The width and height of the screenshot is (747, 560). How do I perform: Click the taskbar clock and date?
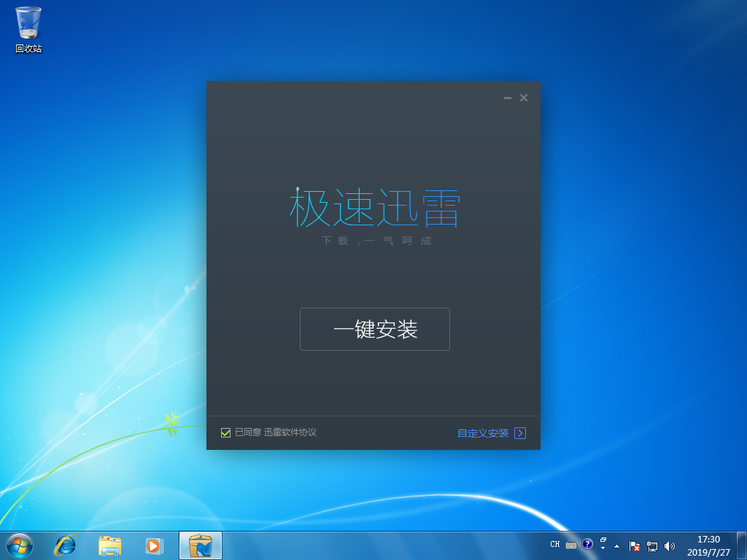[x=708, y=545]
